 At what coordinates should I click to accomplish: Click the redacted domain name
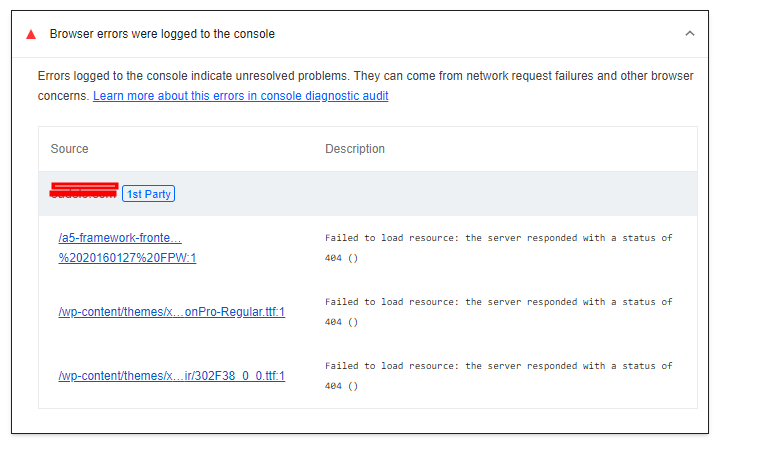click(x=84, y=190)
